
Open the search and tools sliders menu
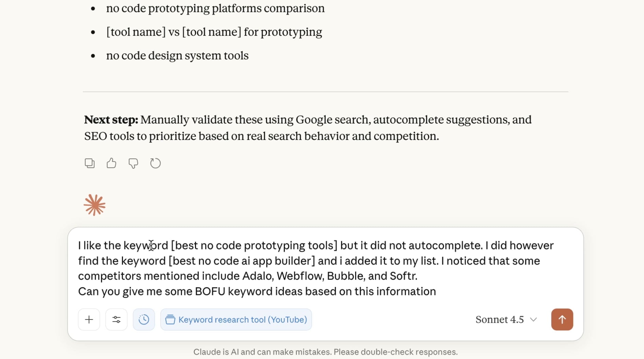pyautogui.click(x=116, y=319)
